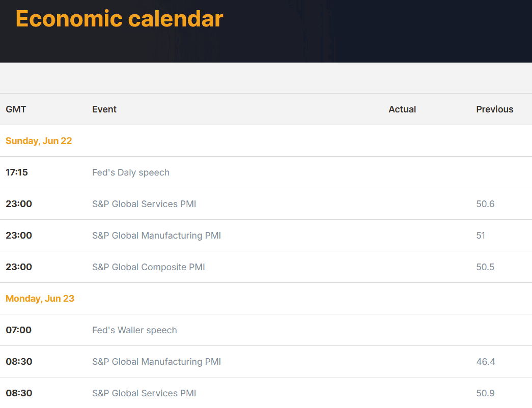Screen dimensions: 532x408
Task: Open Sunday's S&P Global Services PMI event
Action: pos(144,204)
